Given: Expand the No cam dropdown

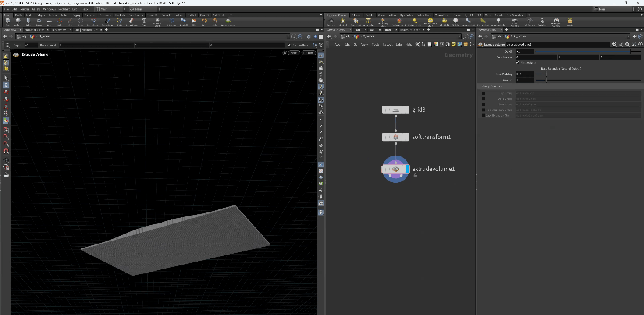Looking at the screenshot, I should tap(309, 53).
